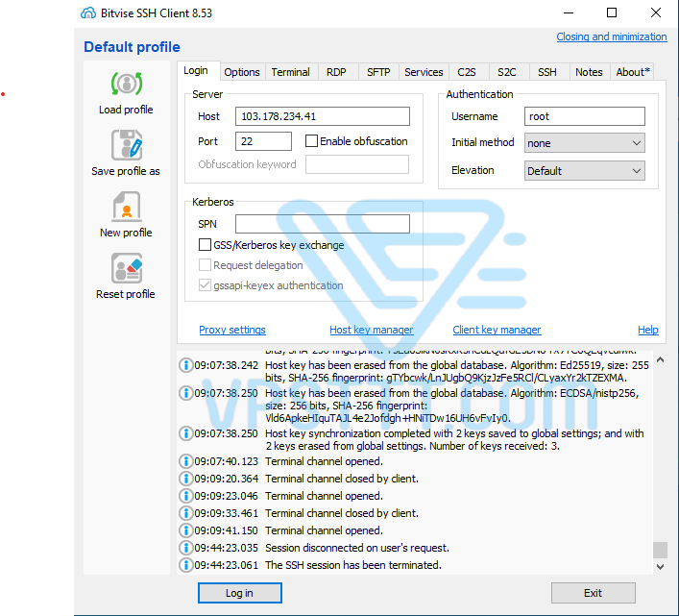
Task: Switch to the Options tab
Action: 242,72
